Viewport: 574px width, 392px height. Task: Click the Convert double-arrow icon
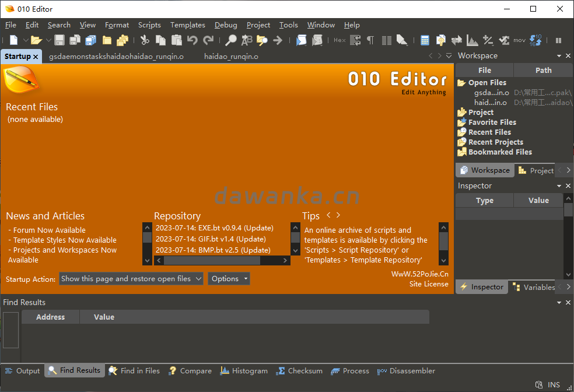(x=457, y=40)
